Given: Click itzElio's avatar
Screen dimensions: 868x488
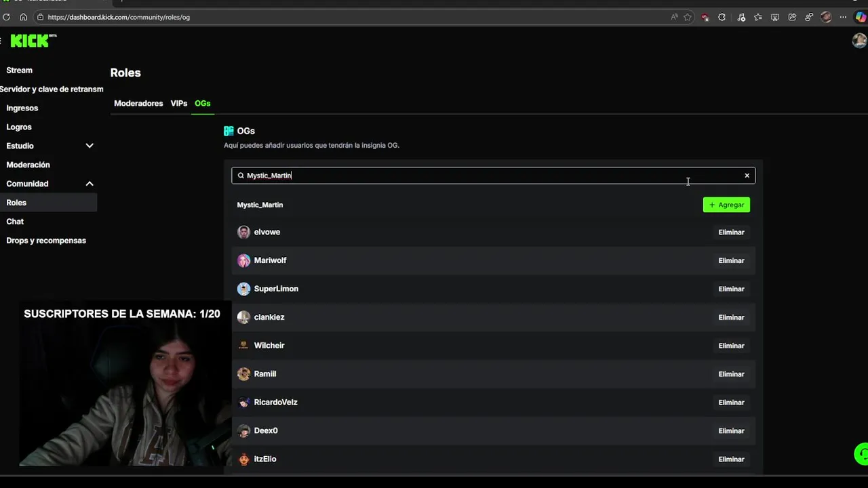Looking at the screenshot, I should coord(243,460).
